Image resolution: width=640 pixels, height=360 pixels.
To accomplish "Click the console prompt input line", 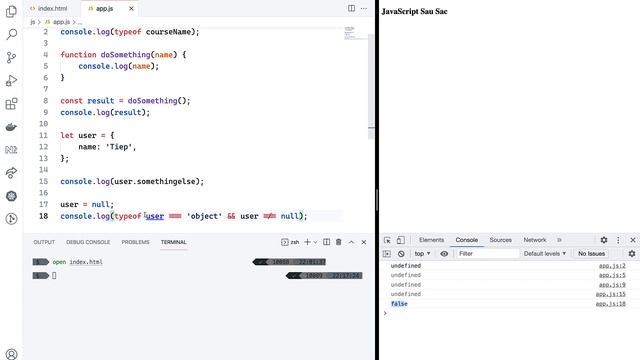I will (x=510, y=313).
